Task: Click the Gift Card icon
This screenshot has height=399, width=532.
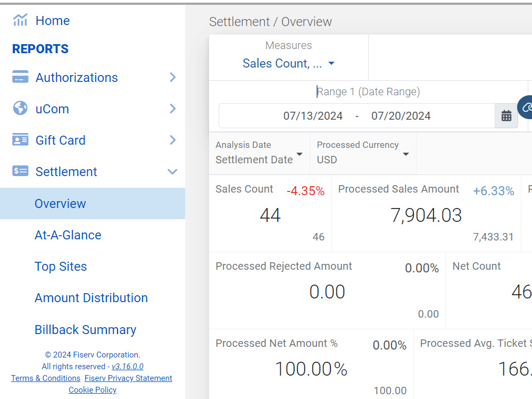Action: coord(20,139)
